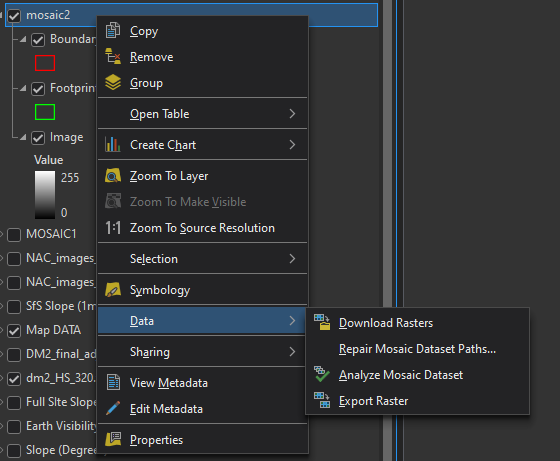The image size is (560, 461).
Task: Click the Properties icon in the menu
Action: [113, 439]
